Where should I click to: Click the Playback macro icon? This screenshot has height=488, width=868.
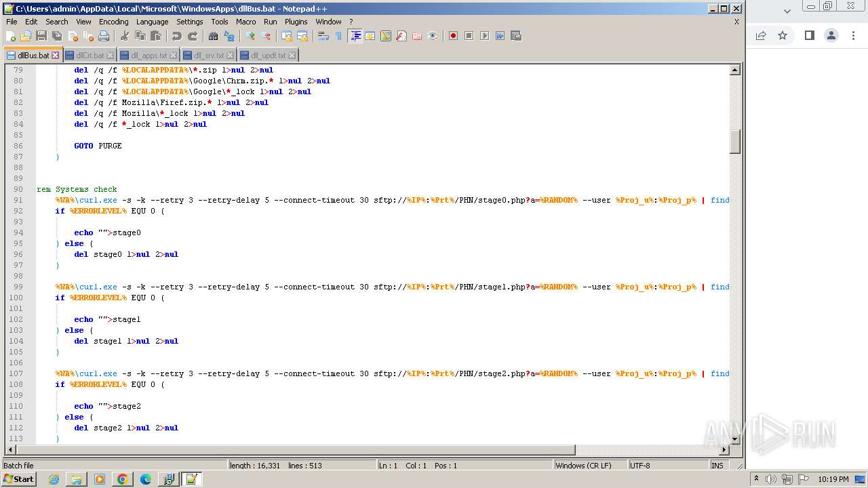(x=484, y=36)
